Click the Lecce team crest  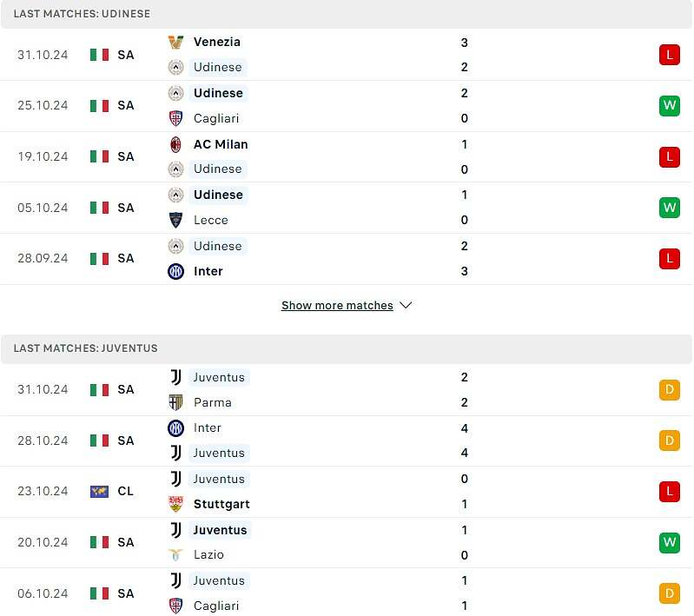coord(175,220)
